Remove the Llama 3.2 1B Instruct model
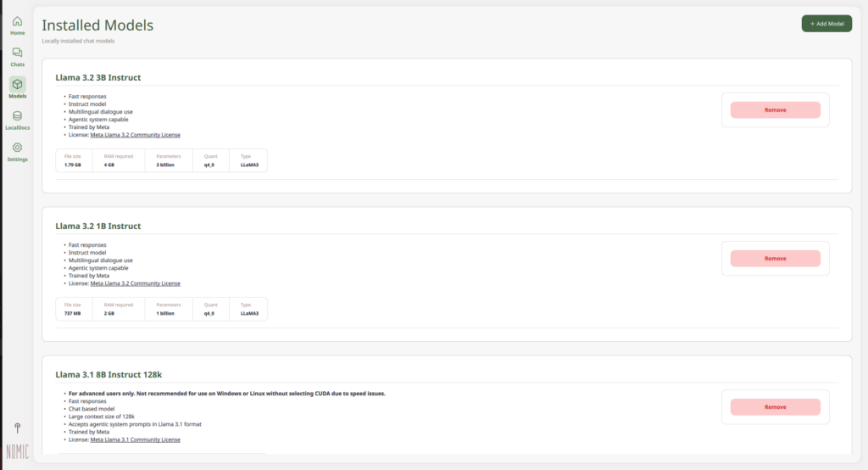Screen dimensions: 868x470 (775, 258)
